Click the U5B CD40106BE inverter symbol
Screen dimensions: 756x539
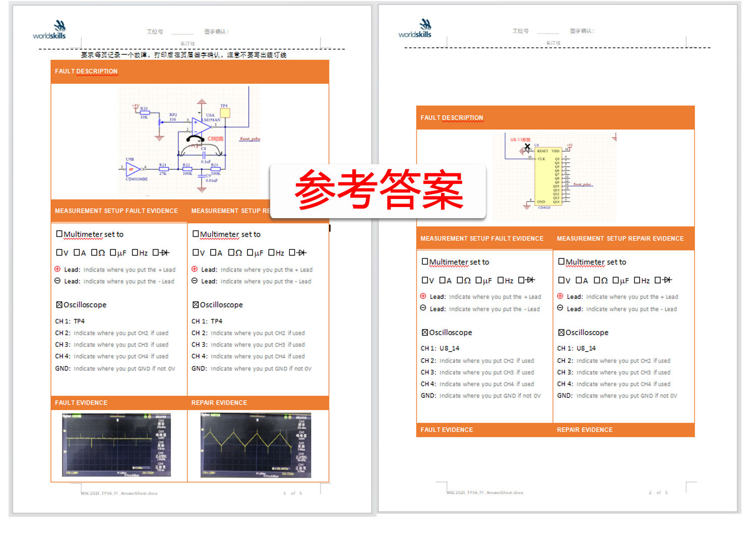click(132, 170)
